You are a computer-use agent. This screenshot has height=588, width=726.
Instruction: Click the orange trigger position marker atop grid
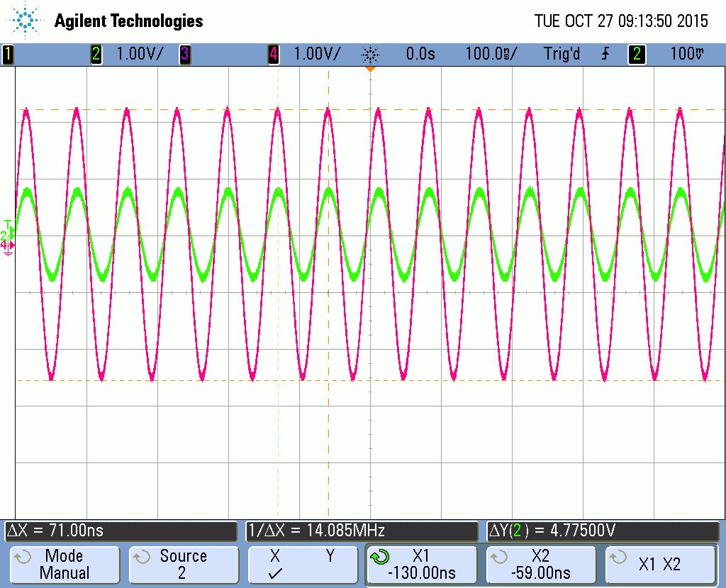369,70
